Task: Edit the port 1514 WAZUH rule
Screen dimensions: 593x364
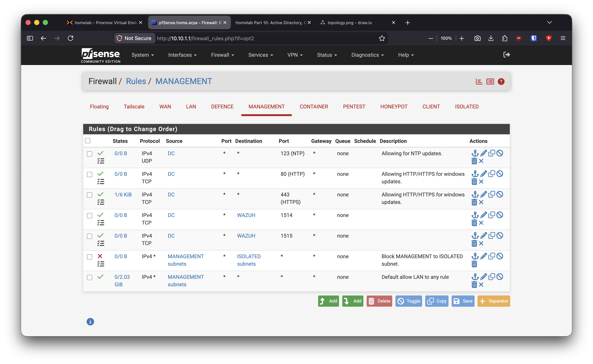Action: [x=483, y=215]
